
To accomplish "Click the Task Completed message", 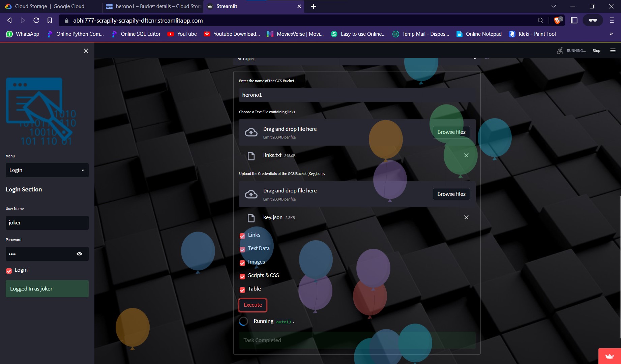I will click(x=357, y=340).
